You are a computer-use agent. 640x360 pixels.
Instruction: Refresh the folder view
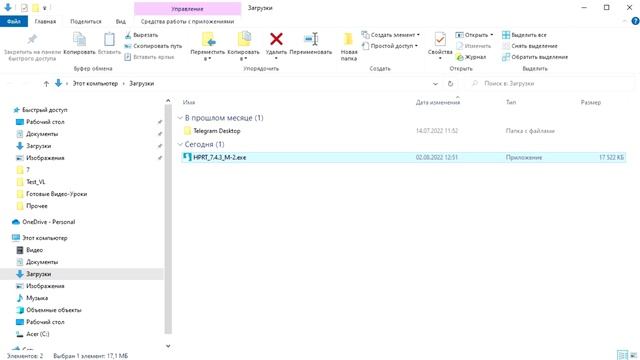[x=450, y=84]
